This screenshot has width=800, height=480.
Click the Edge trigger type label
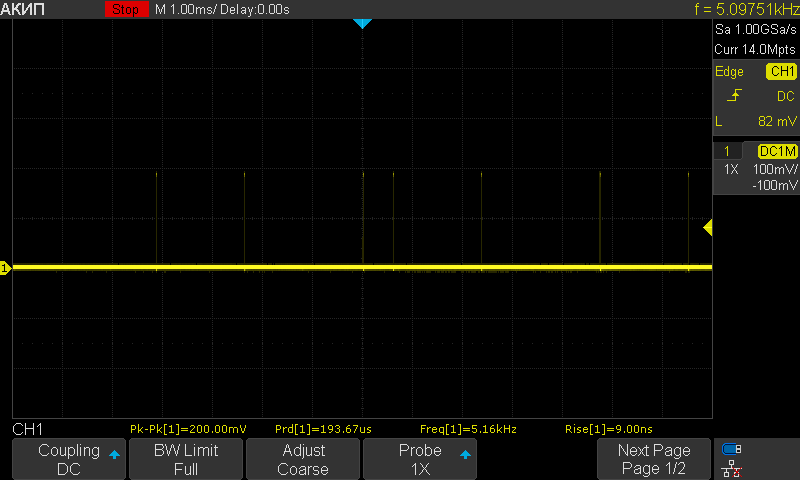[x=729, y=72]
